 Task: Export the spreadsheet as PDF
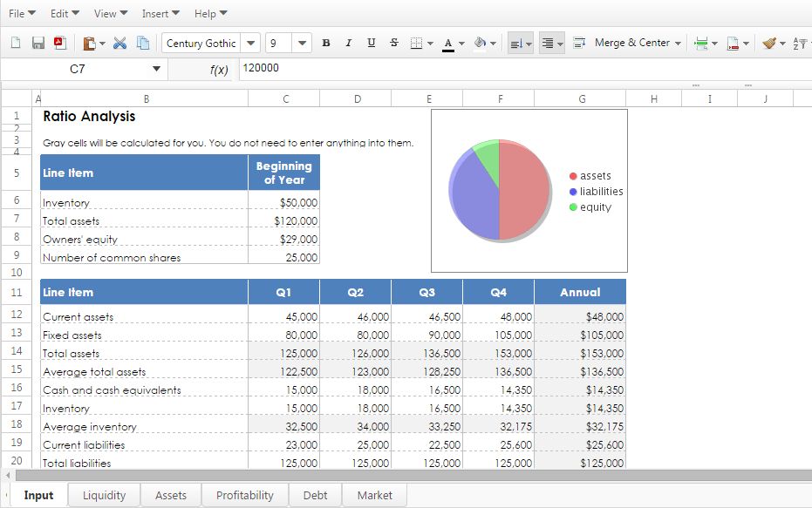58,42
